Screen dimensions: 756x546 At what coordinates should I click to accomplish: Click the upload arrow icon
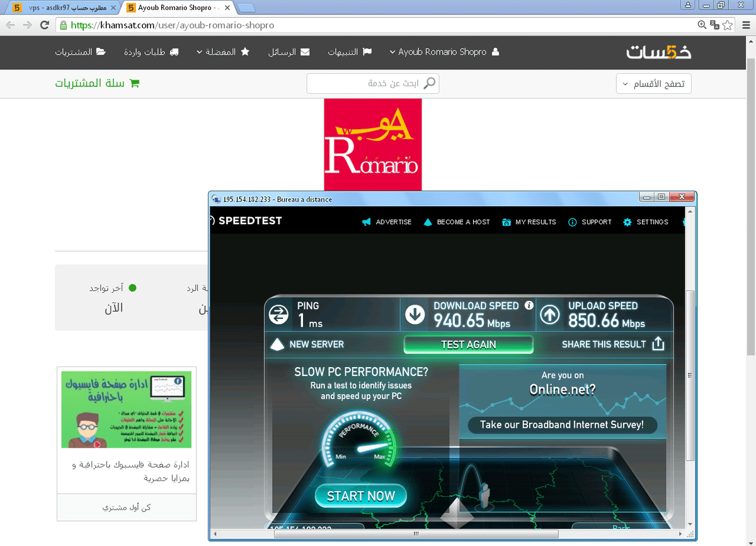[550, 314]
